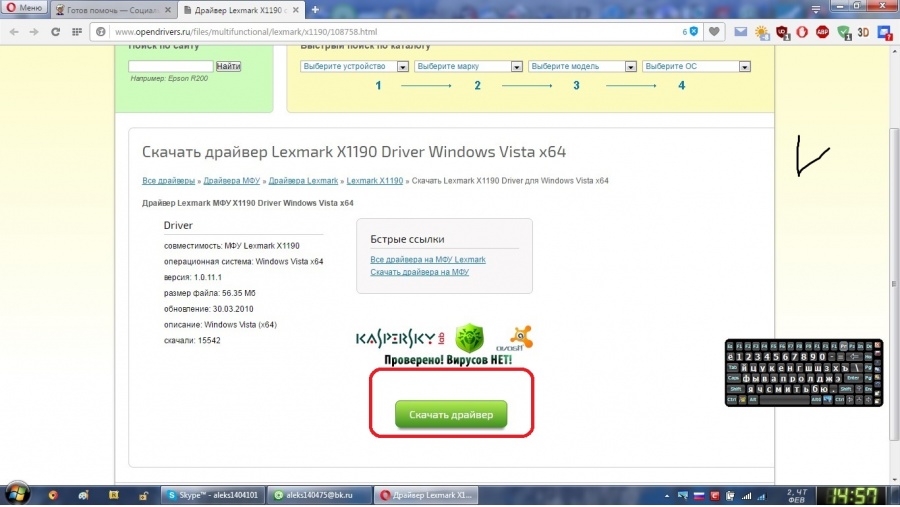Click the Kaspersky lab logo
Viewport: 900px width, 507px height.
click(x=400, y=339)
